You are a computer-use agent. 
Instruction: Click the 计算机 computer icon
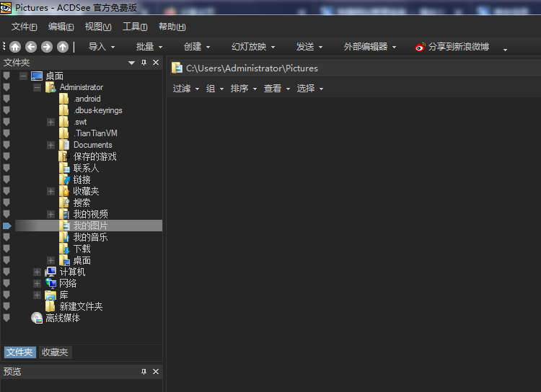pyautogui.click(x=50, y=272)
